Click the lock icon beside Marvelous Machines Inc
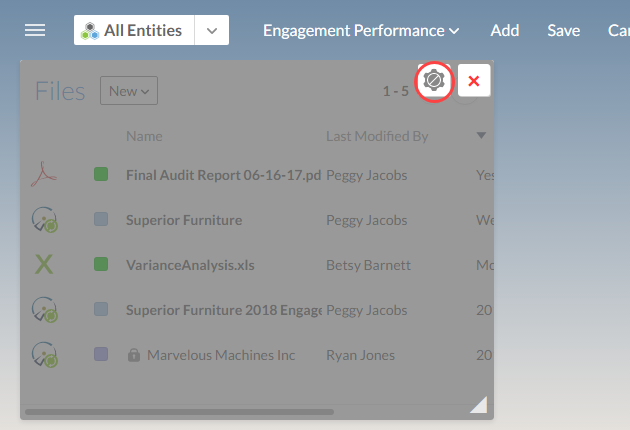This screenshot has width=630, height=430. pyautogui.click(x=132, y=355)
